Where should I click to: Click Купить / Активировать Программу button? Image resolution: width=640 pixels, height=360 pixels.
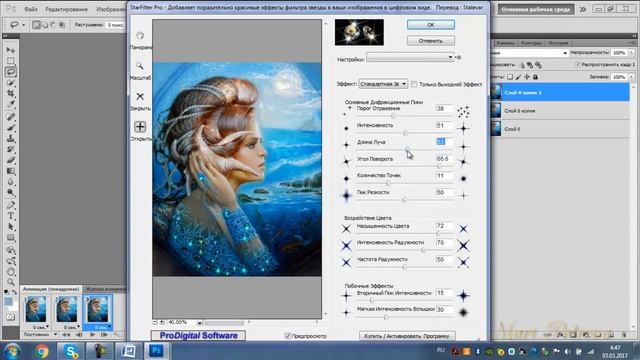pyautogui.click(x=407, y=336)
